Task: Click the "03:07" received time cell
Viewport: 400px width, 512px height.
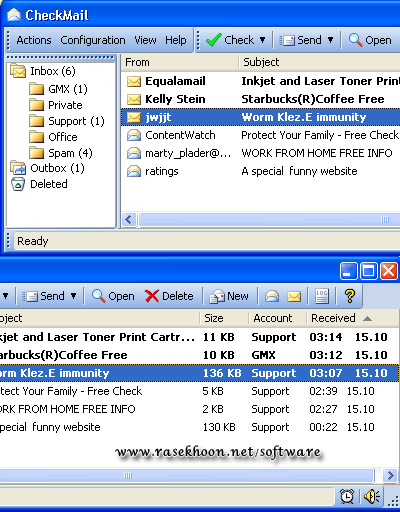Action: click(x=326, y=373)
